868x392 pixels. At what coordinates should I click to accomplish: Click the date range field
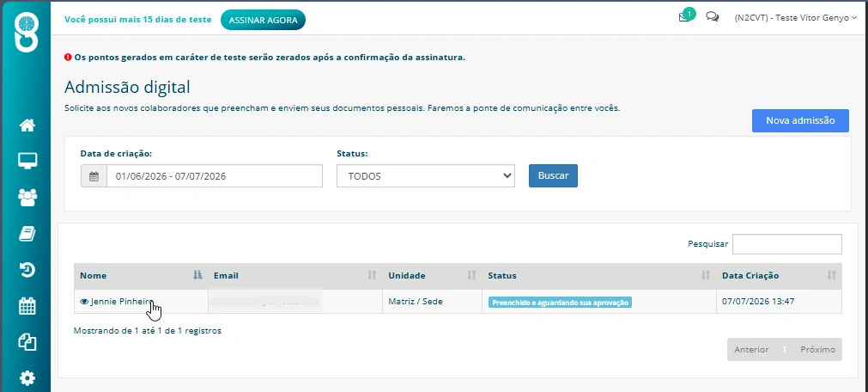pos(215,176)
